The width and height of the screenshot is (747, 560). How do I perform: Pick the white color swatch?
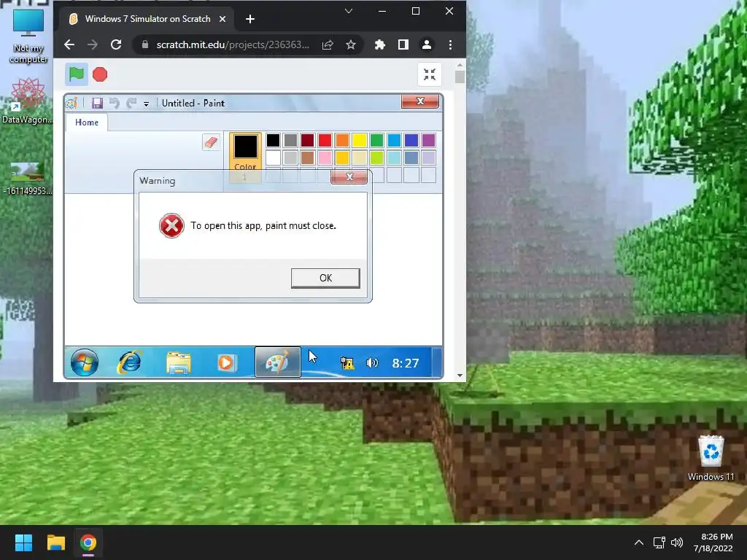pos(273,157)
